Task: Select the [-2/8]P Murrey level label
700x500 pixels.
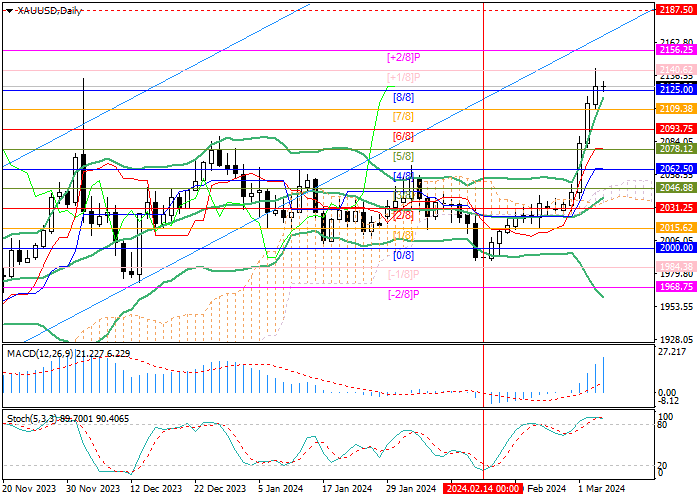Action: point(404,294)
